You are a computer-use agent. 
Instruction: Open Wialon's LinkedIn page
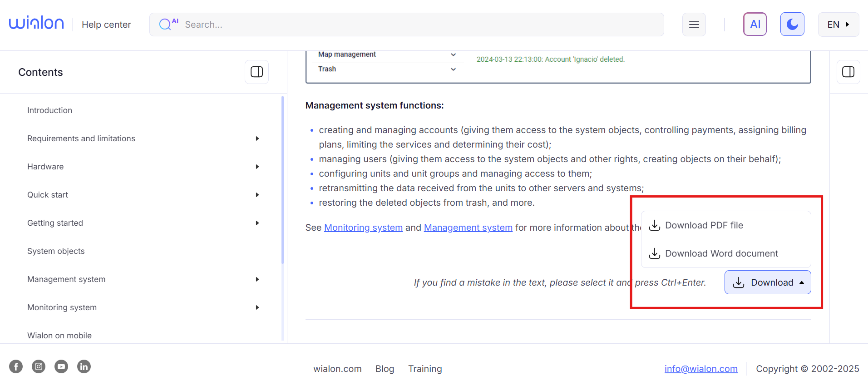point(84,366)
